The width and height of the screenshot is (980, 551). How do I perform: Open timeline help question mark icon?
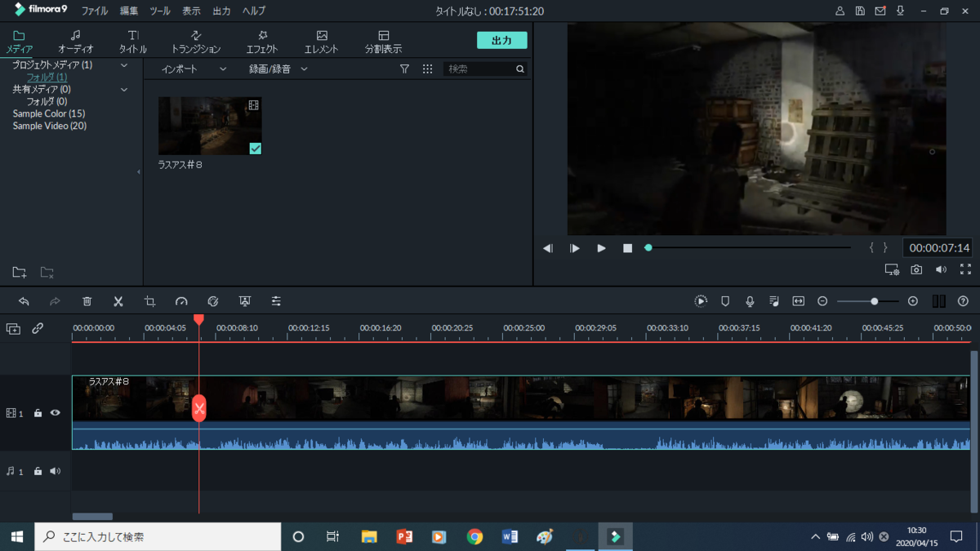tap(963, 301)
